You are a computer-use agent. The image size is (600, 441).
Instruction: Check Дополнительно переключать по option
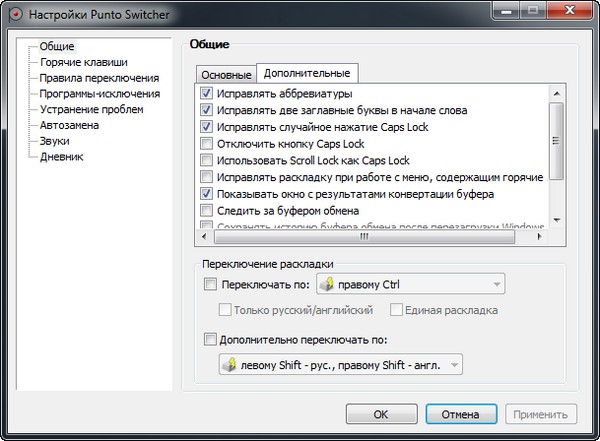tap(209, 339)
